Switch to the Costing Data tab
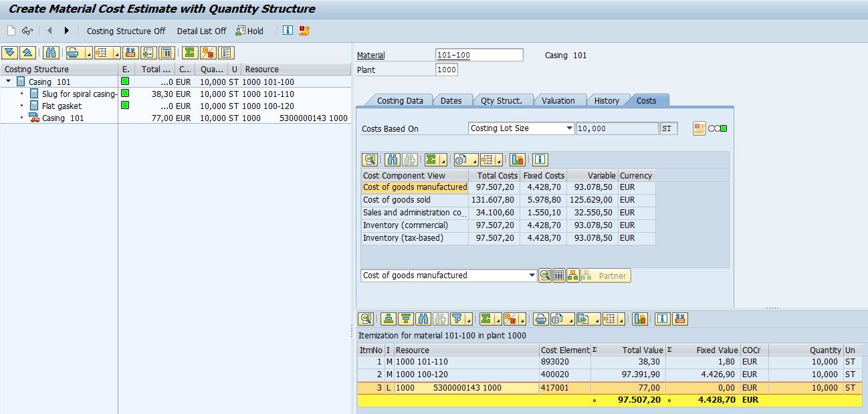The width and height of the screenshot is (868, 414). (400, 100)
